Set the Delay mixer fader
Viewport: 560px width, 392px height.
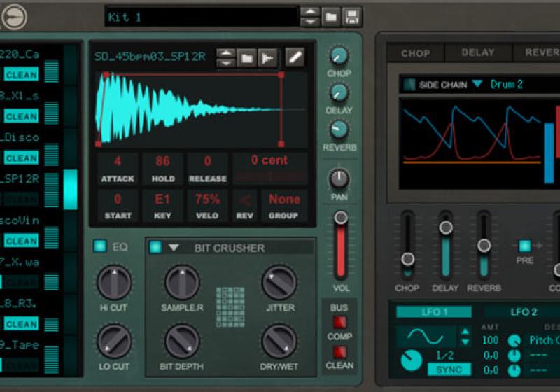[x=446, y=227]
